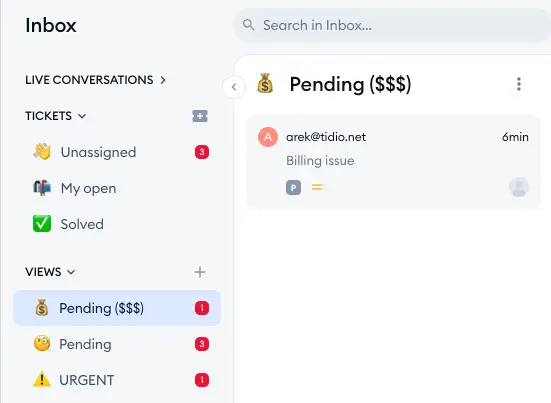This screenshot has width=551, height=403.
Task: Open the Unassigned tickets folder
Action: pos(117,152)
